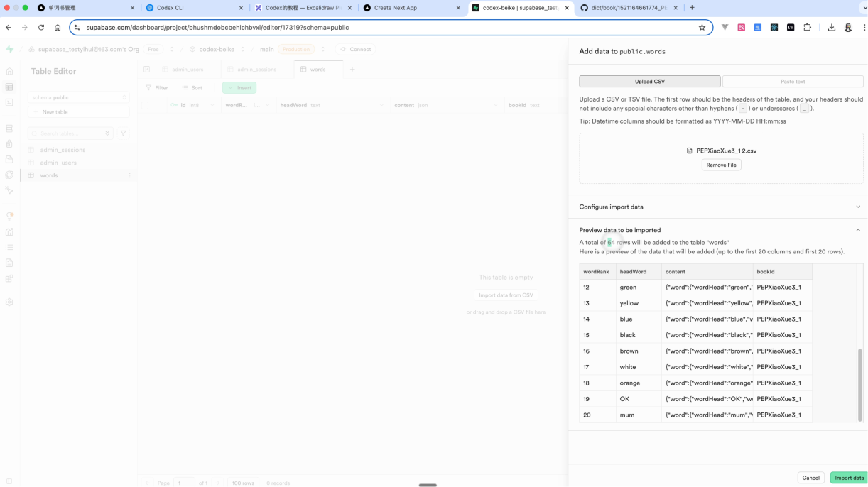
Task: Go to the Home sidebar icon
Action: click(9, 71)
